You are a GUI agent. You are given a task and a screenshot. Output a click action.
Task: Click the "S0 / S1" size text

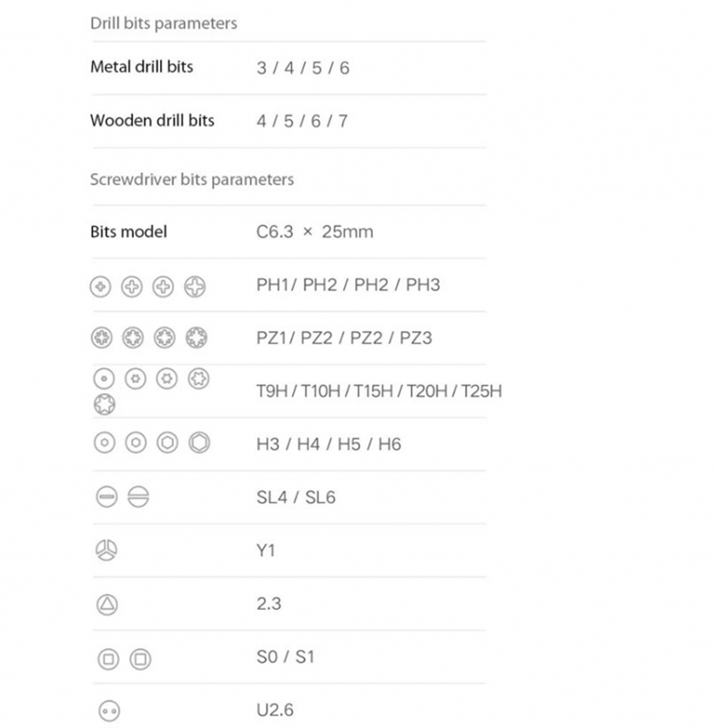[286, 657]
